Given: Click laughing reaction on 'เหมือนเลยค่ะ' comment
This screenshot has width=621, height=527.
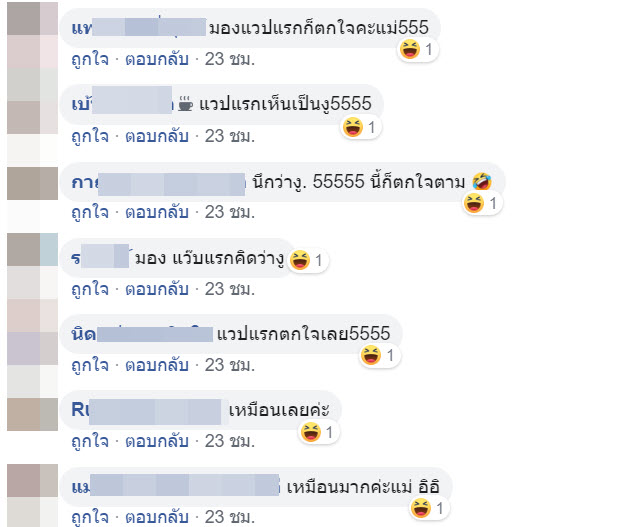Looking at the screenshot, I should [x=318, y=432].
